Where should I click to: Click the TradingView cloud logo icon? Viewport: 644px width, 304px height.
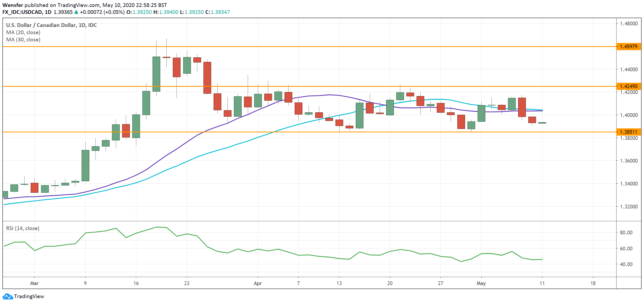click(x=7, y=296)
